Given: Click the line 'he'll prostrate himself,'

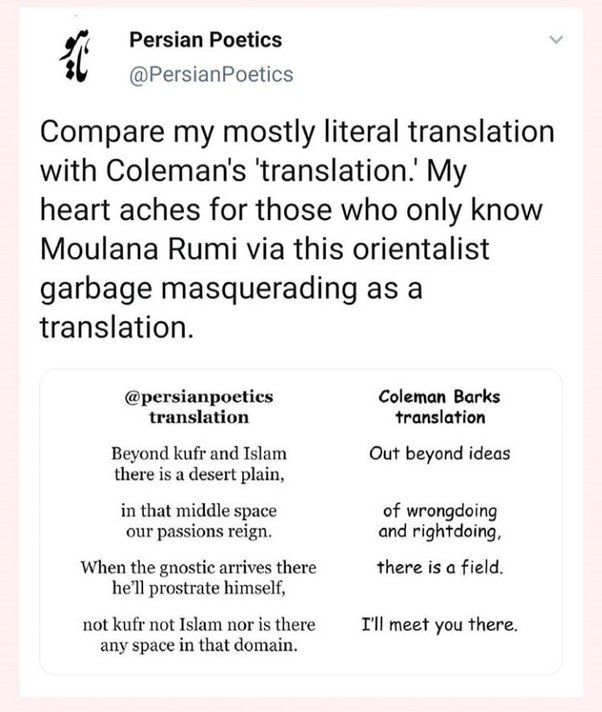Looking at the screenshot, I should pyautogui.click(x=199, y=588).
